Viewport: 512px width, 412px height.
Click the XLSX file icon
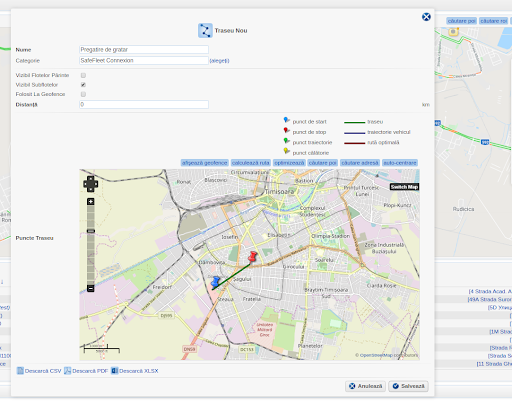pos(115,371)
